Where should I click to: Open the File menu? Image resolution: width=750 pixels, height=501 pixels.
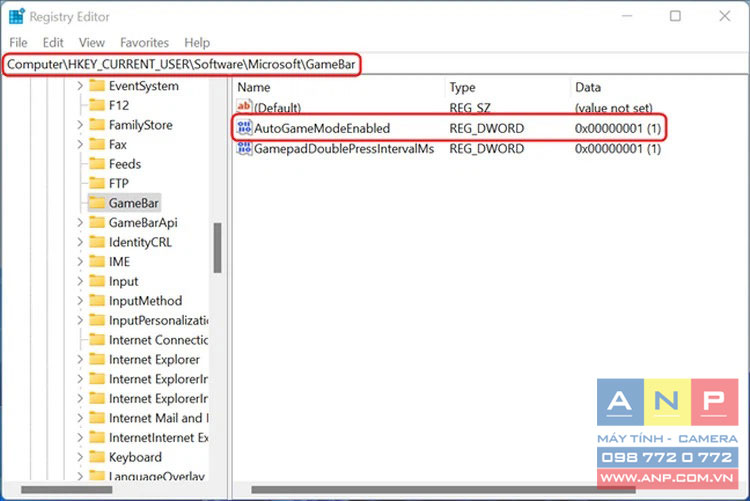(x=18, y=43)
